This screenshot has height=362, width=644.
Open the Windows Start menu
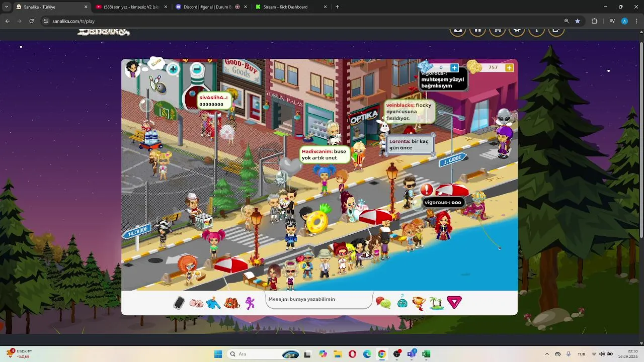pyautogui.click(x=218, y=354)
